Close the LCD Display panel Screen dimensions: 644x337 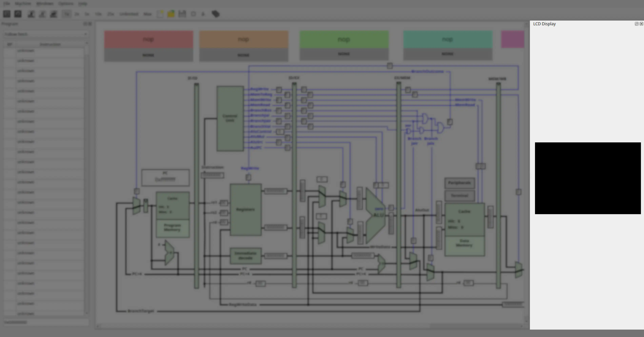coord(641,24)
